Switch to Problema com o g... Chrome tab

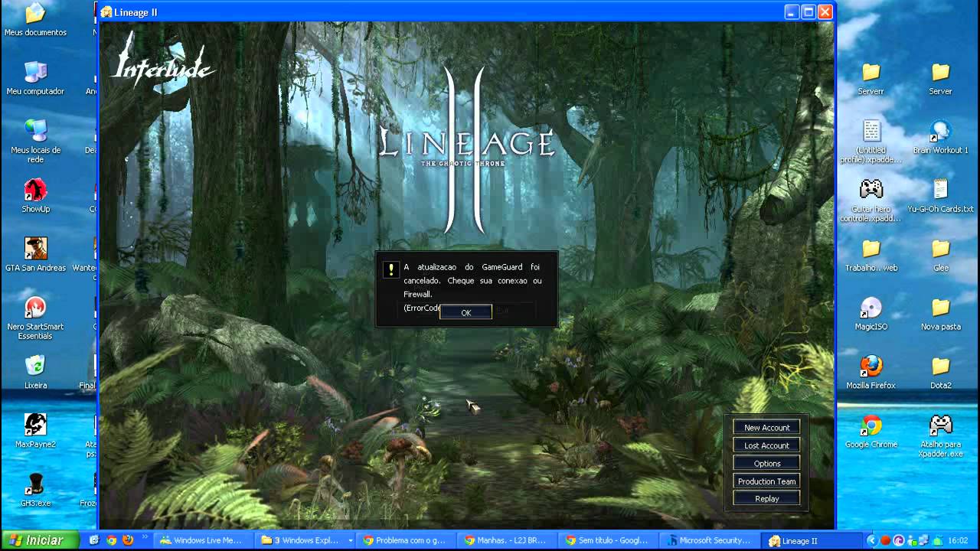click(x=404, y=540)
